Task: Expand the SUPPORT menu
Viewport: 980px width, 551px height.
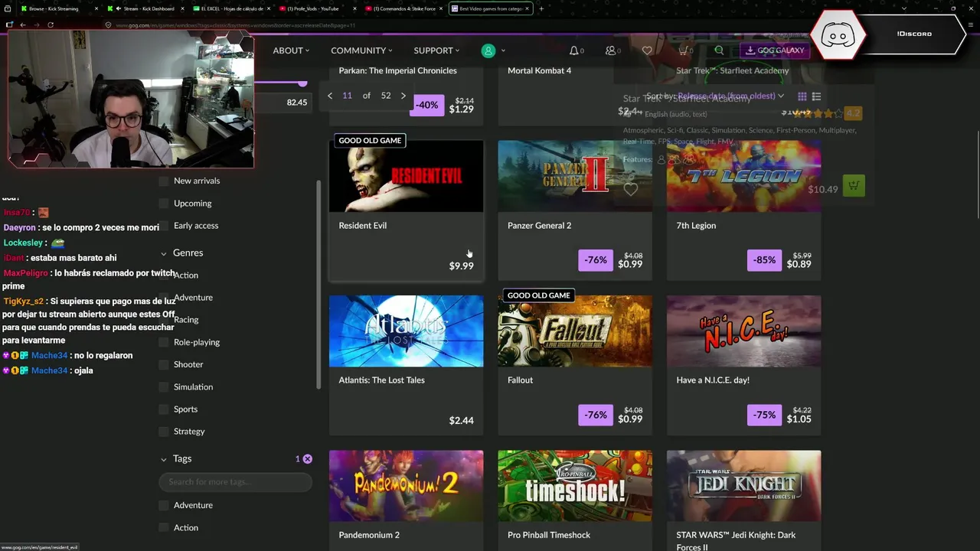Action: (x=436, y=51)
